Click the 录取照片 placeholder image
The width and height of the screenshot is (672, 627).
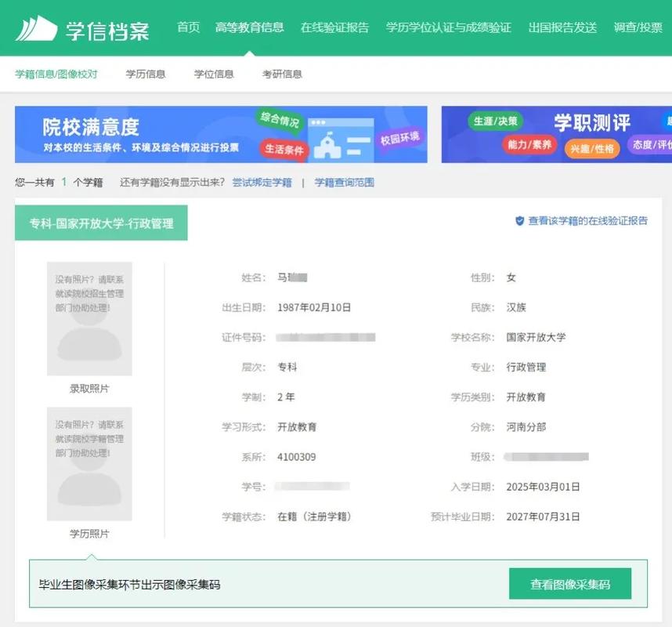[x=89, y=319]
